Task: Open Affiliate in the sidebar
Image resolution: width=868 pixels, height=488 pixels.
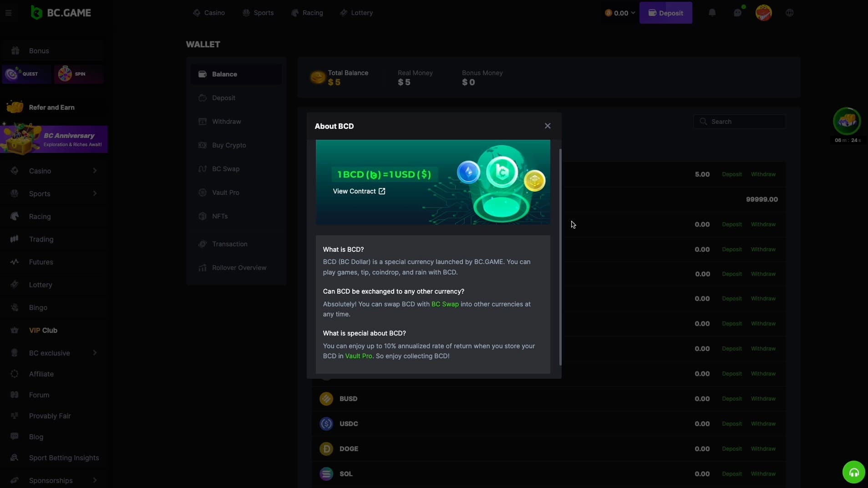Action: click(x=53, y=374)
